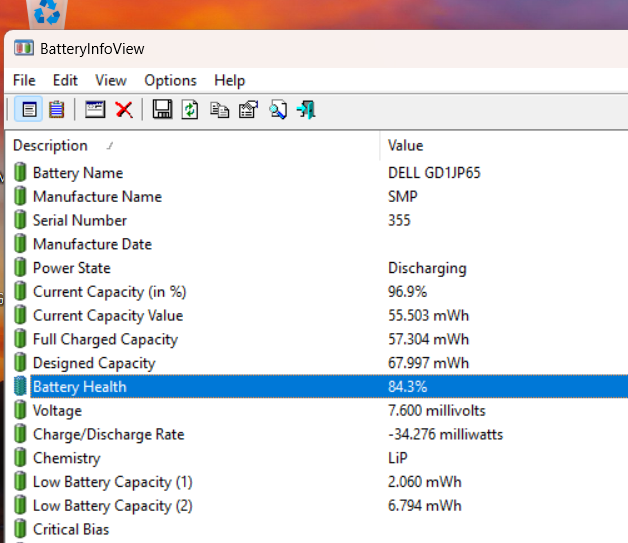Open Properties via the toolbar icon
Viewport: 628px width, 543px height.
[x=248, y=109]
